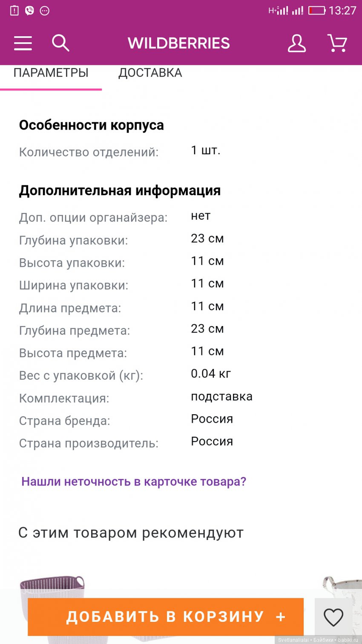The width and height of the screenshot is (362, 644).
Task: Open the purple basket recommended product
Action: coord(52,588)
